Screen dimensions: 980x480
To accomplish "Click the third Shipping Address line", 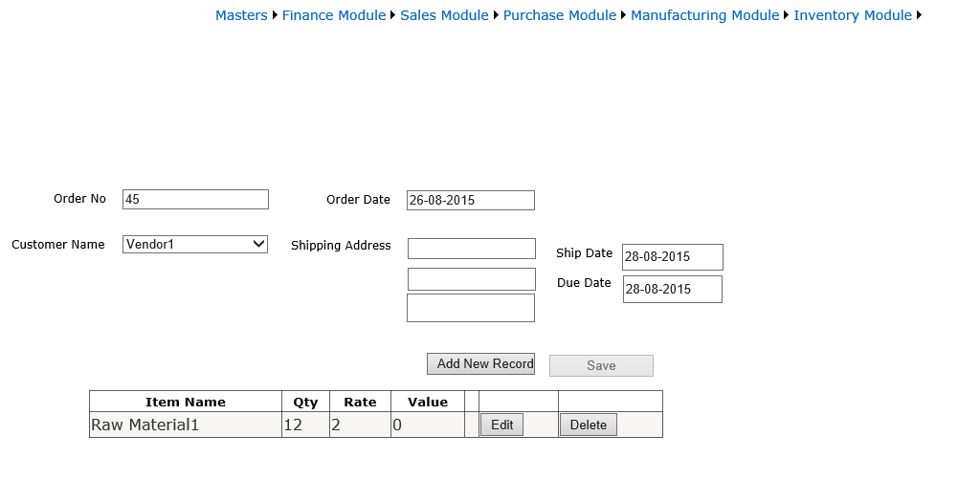I will coord(470,308).
